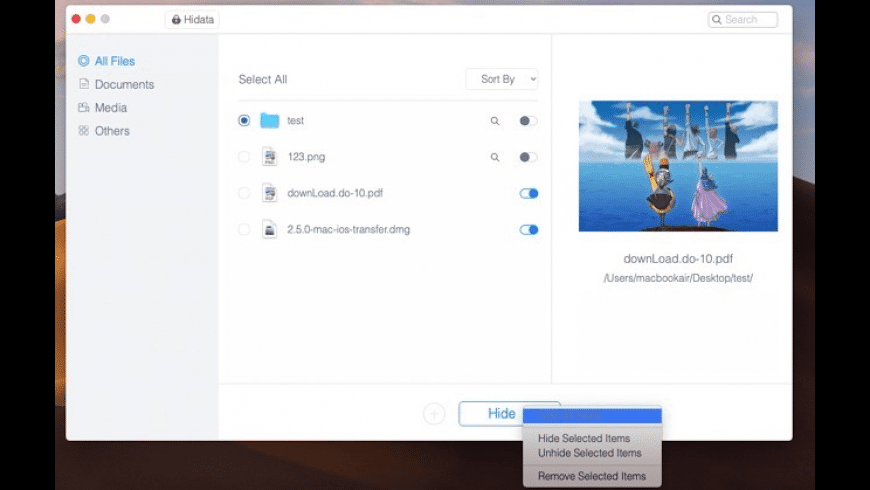Click the Hidata lock button in title bar
Image resolution: width=870 pixels, height=490 pixels.
192,19
